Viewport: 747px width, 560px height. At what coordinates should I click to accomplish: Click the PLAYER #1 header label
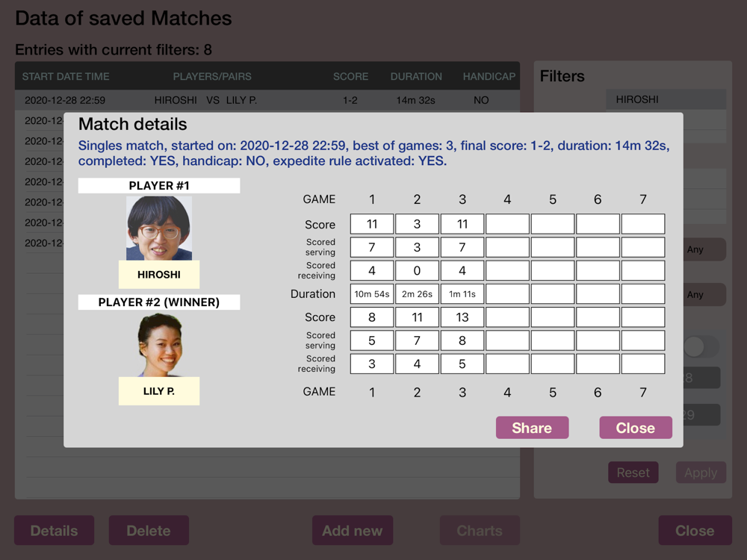(x=159, y=186)
